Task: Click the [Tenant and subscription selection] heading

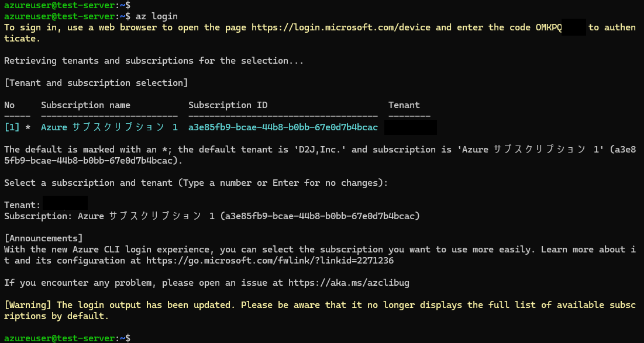Action: (x=96, y=83)
